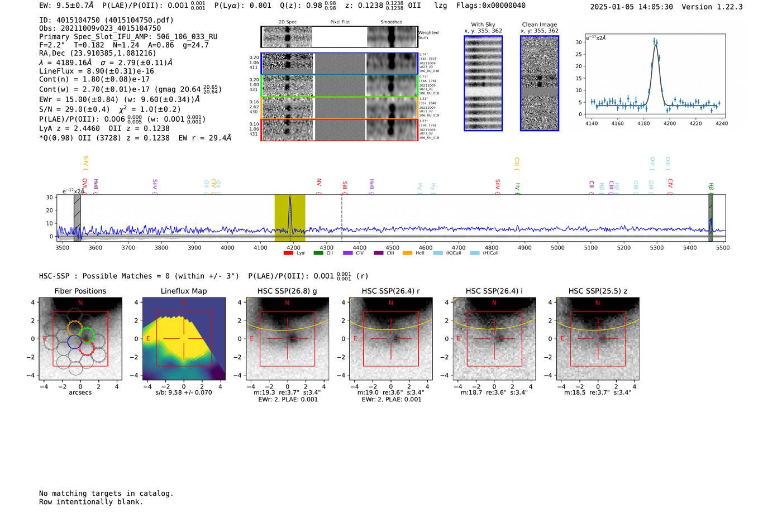Image resolution: width=782 pixels, height=532 pixels.
Task: Click the 'No matching targets in catalog.' text
Action: coord(106,493)
